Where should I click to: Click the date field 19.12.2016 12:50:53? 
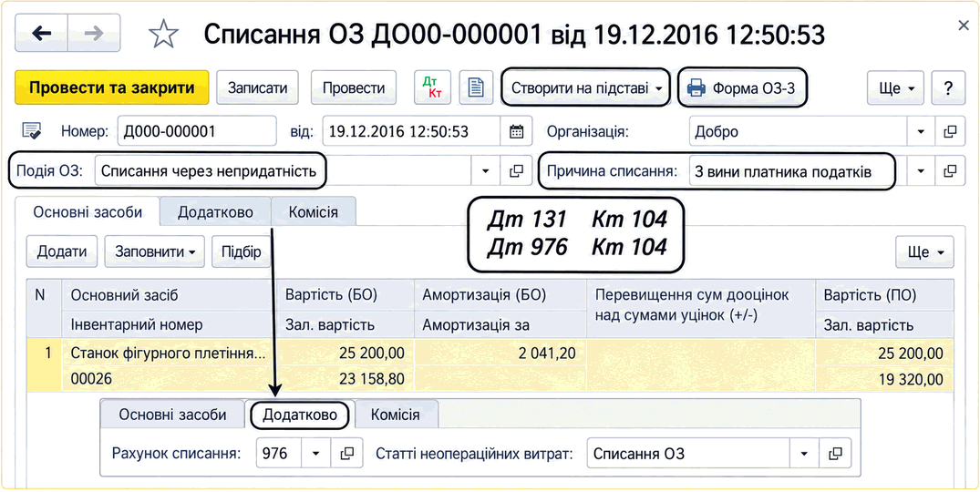412,132
